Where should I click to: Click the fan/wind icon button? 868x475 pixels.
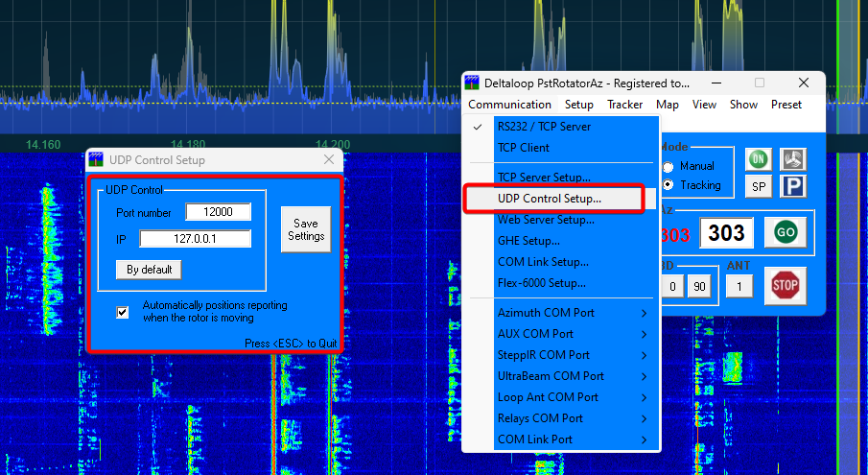click(x=791, y=159)
